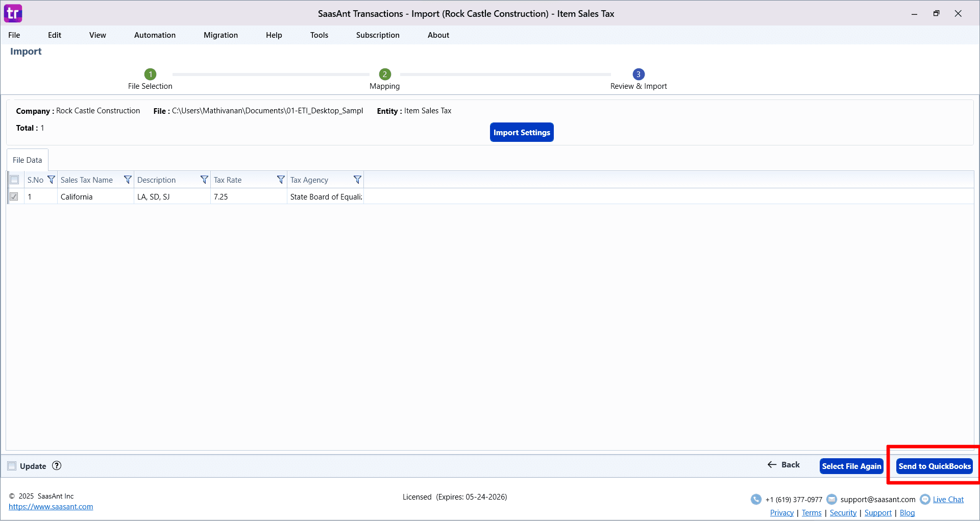The image size is (980, 521).
Task: Toggle the select-all header checkbox
Action: (x=14, y=180)
